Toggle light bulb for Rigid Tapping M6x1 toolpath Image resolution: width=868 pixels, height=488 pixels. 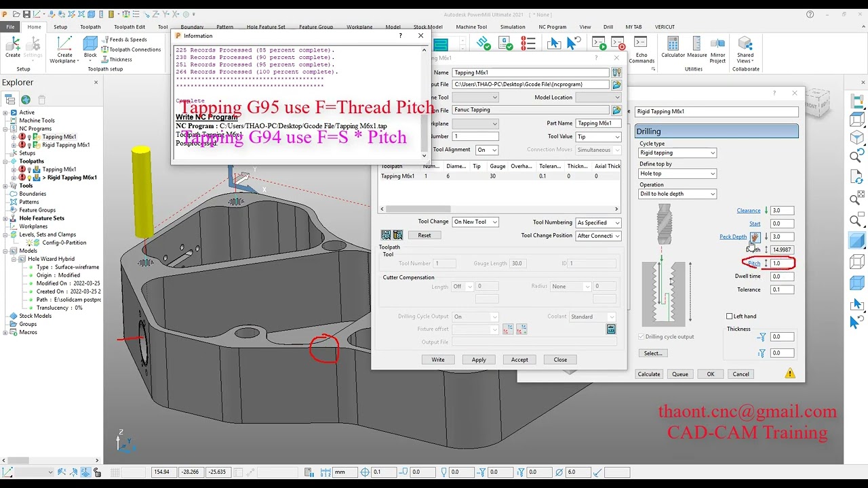click(29, 178)
